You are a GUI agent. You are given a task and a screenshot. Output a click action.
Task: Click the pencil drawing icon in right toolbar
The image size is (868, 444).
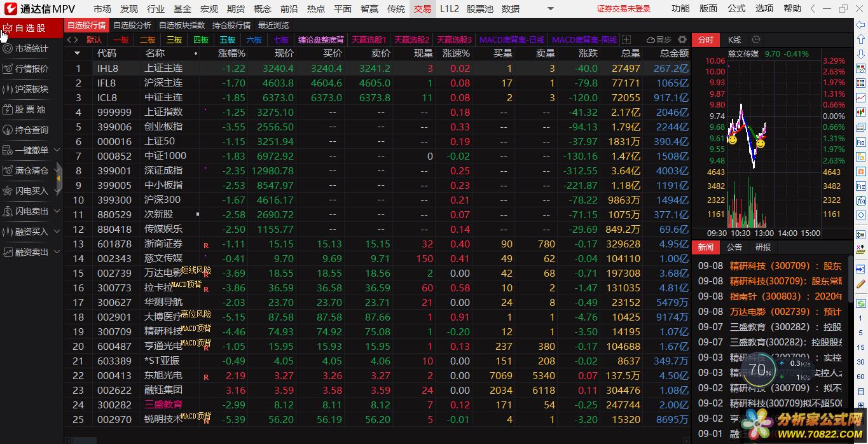click(860, 284)
